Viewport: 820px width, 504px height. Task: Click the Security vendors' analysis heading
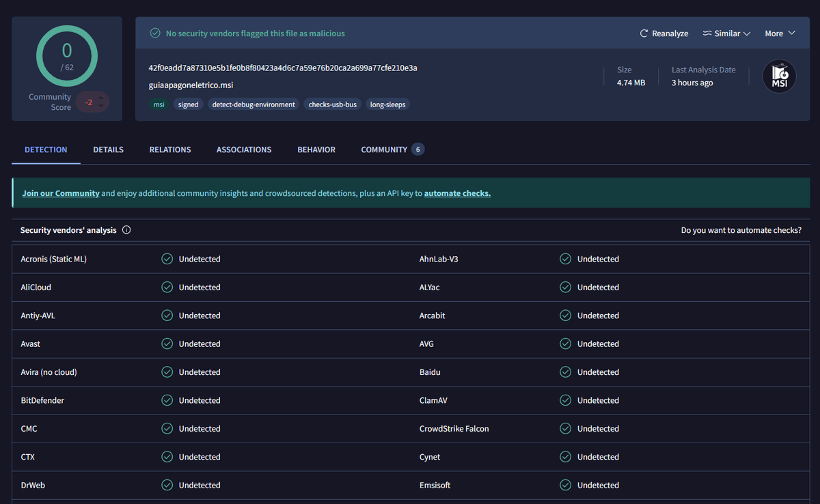pos(68,230)
